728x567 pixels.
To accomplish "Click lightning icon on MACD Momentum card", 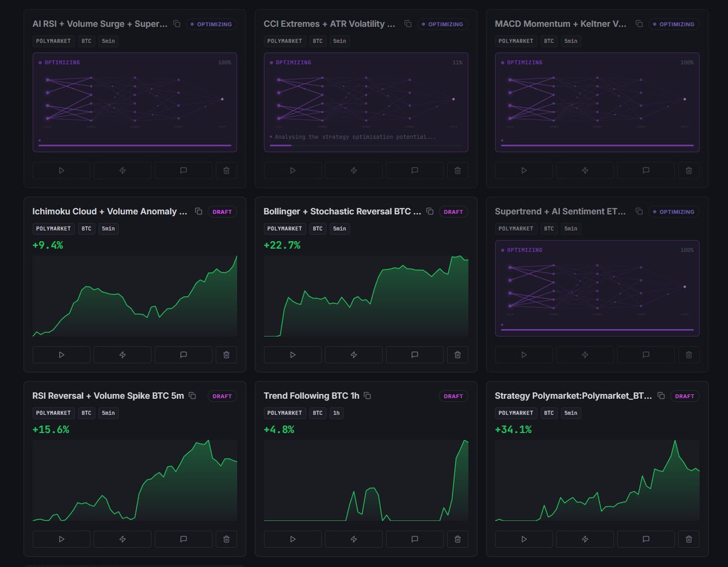I will pyautogui.click(x=585, y=171).
